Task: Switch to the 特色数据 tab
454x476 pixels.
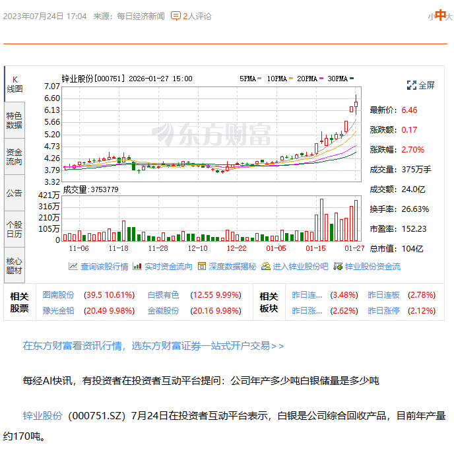Action: pyautogui.click(x=15, y=120)
